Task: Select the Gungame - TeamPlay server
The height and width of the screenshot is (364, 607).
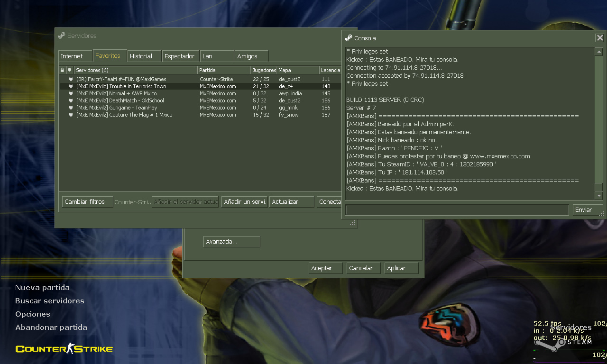Action: point(200,108)
